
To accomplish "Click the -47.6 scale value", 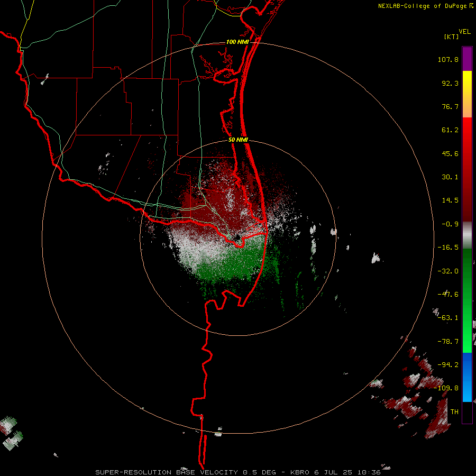I will coord(448,295).
